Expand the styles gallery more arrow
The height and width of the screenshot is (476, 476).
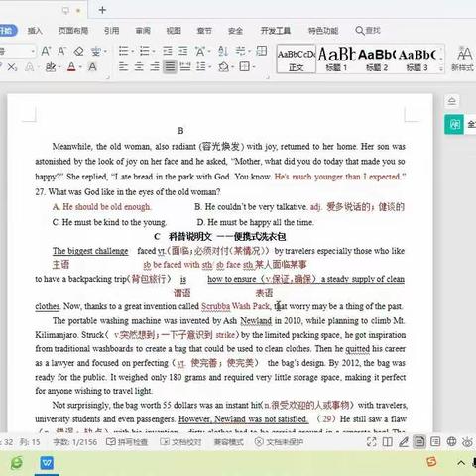click(441, 68)
